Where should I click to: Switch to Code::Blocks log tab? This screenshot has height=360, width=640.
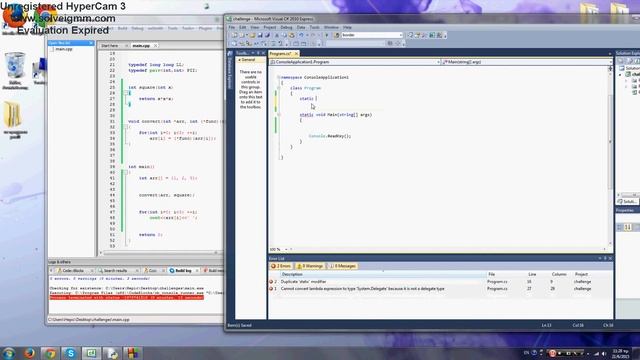click(73, 271)
